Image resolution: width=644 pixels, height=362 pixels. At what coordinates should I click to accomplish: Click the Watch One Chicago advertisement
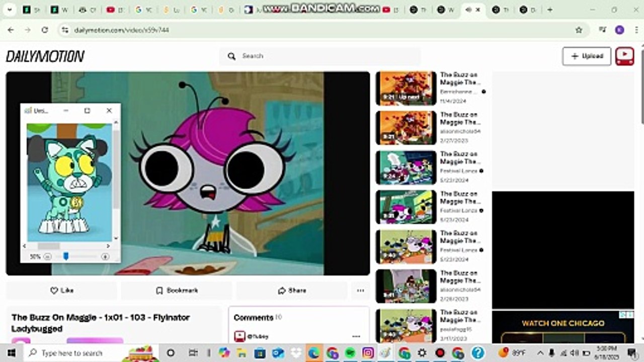tap(563, 327)
